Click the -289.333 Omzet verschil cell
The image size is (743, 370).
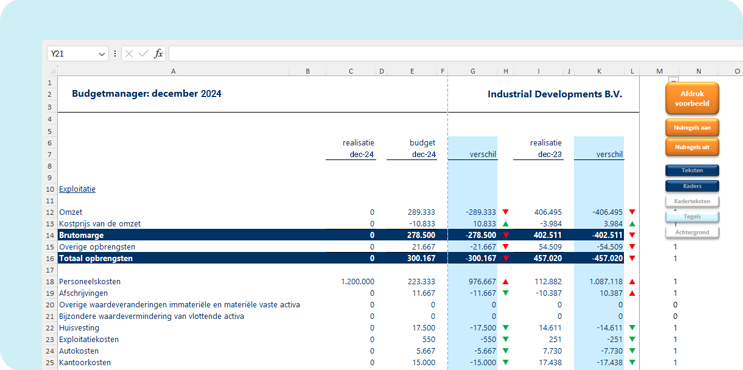coord(480,212)
